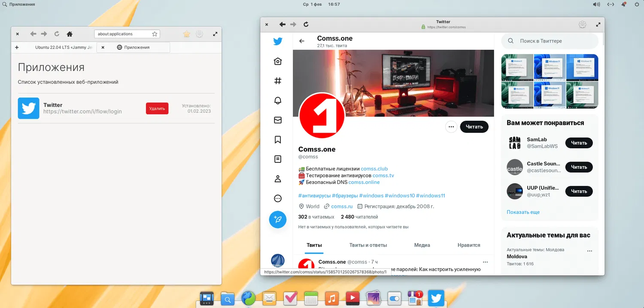The image size is (644, 308).
Task: Click the Показать еще link
Action: [x=523, y=212]
